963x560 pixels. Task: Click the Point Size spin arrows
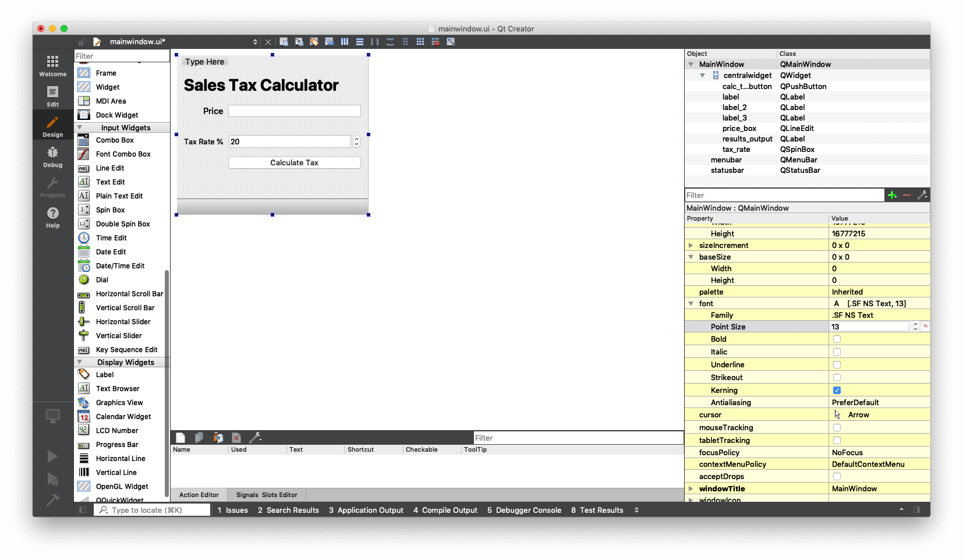pyautogui.click(x=915, y=327)
